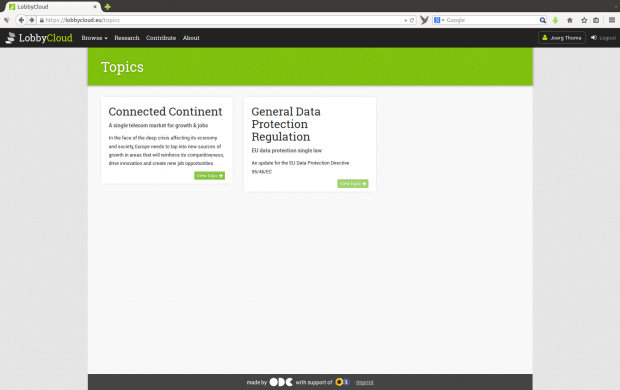The width and height of the screenshot is (620, 390).
Task: Open the search engine selector dropdown
Action: click(x=439, y=20)
